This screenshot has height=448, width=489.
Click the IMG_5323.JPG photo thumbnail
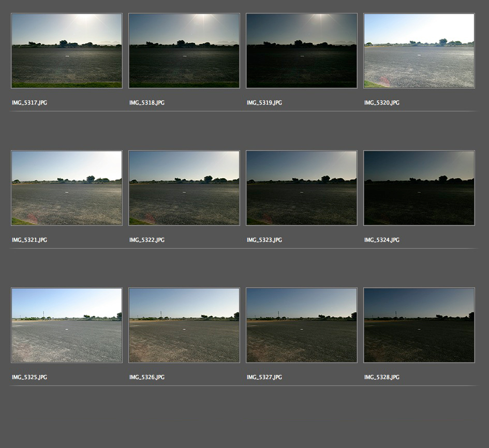click(x=302, y=188)
